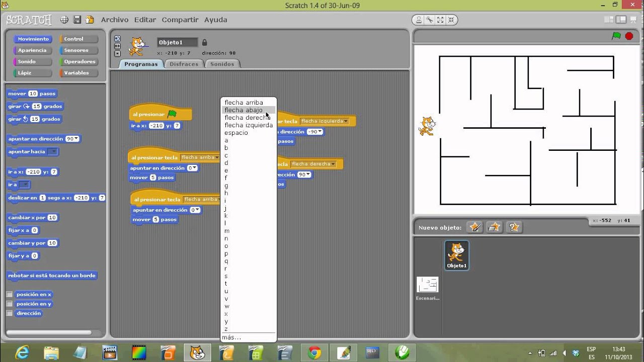Get a surprise sprite
Screen dimensions: 644x362
(x=514, y=227)
